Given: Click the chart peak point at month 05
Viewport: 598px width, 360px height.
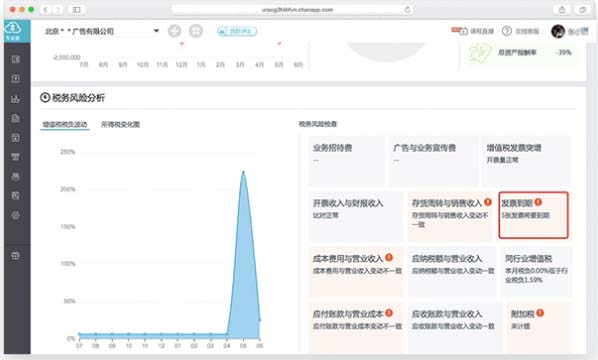Looking at the screenshot, I should [x=243, y=172].
